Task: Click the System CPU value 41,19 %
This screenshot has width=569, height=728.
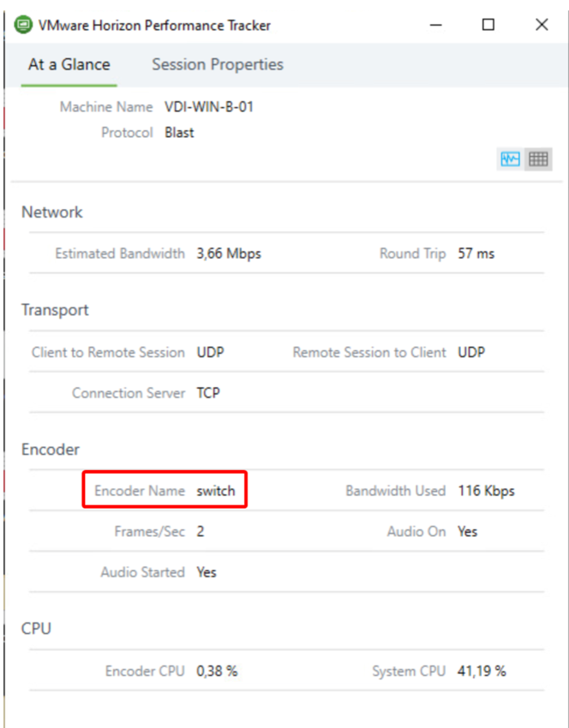Action: pos(482,671)
